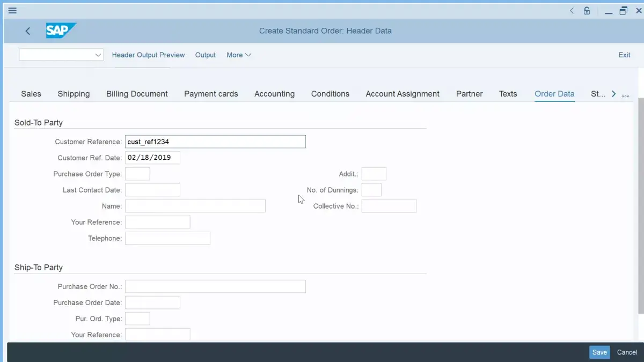This screenshot has width=644, height=362.
Task: Click the Ship-To Party heading
Action: (39, 267)
